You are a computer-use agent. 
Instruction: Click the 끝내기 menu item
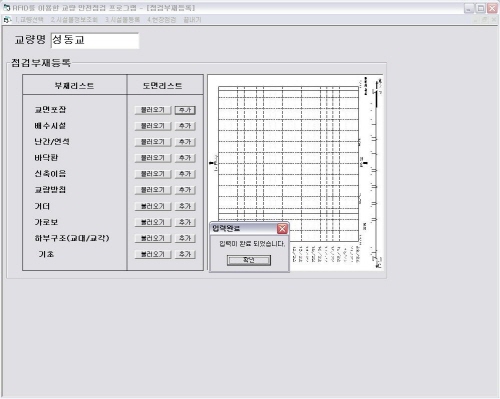click(x=192, y=20)
